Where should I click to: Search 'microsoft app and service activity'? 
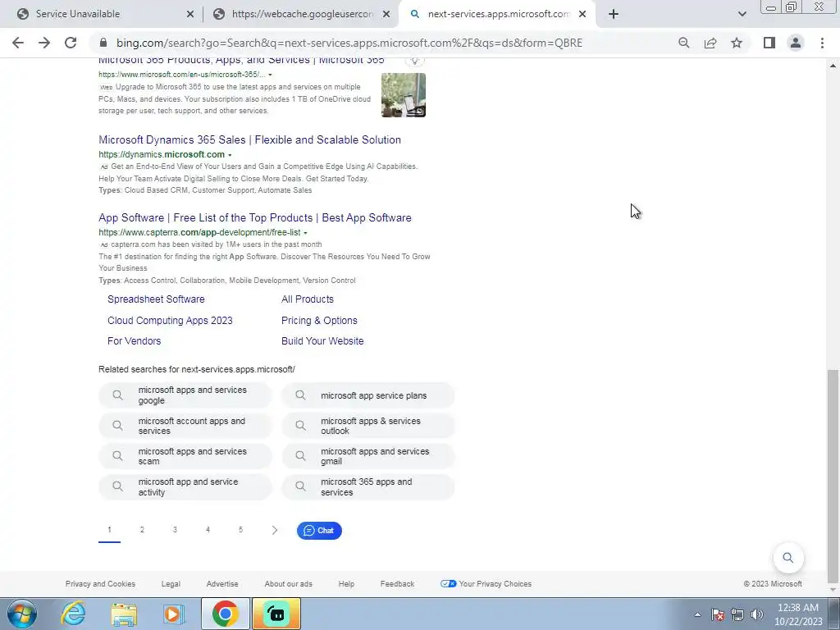[x=185, y=487]
